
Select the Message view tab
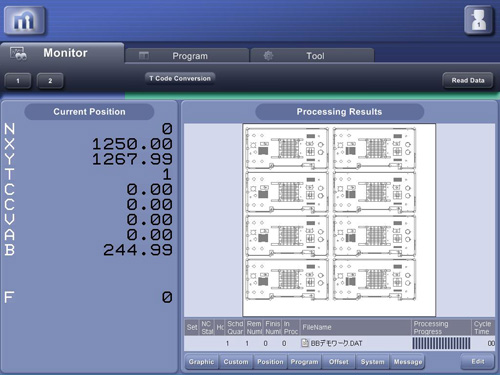408,362
